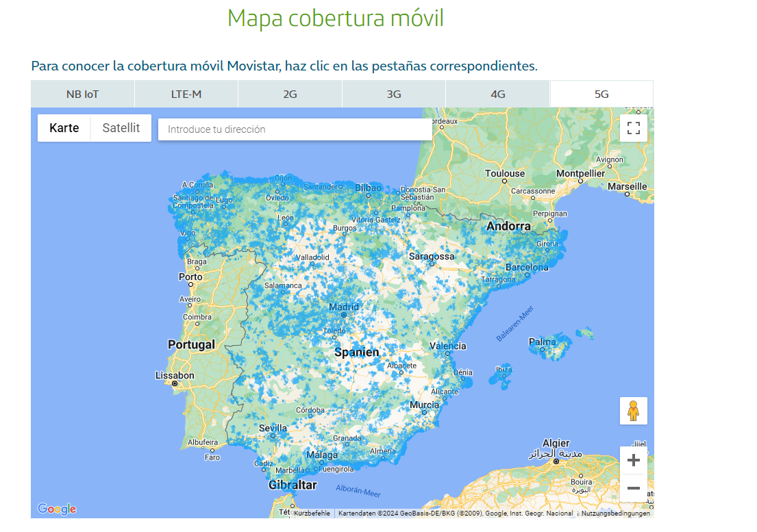This screenshot has height=532, width=757.
Task: Click the Murcia label on map
Action: pyautogui.click(x=424, y=405)
